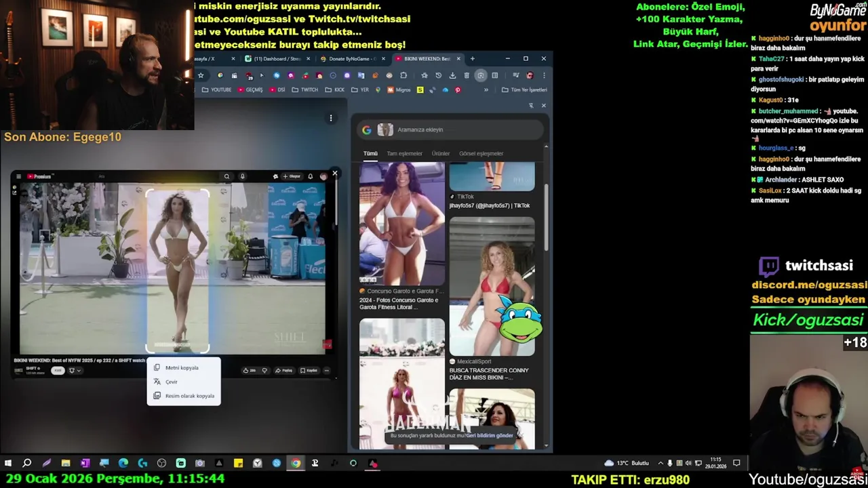This screenshot has width=868, height=488.
Task: Click the YouTube Premium logo
Action: pyautogui.click(x=39, y=176)
